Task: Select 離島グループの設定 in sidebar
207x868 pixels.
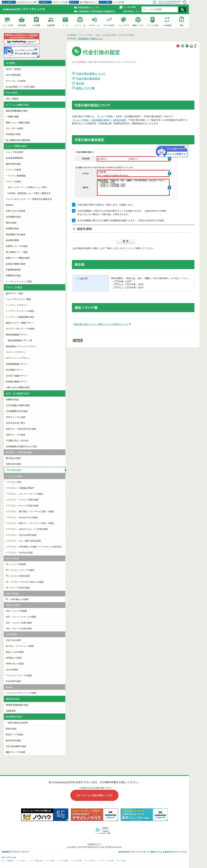Action: coord(34,752)
